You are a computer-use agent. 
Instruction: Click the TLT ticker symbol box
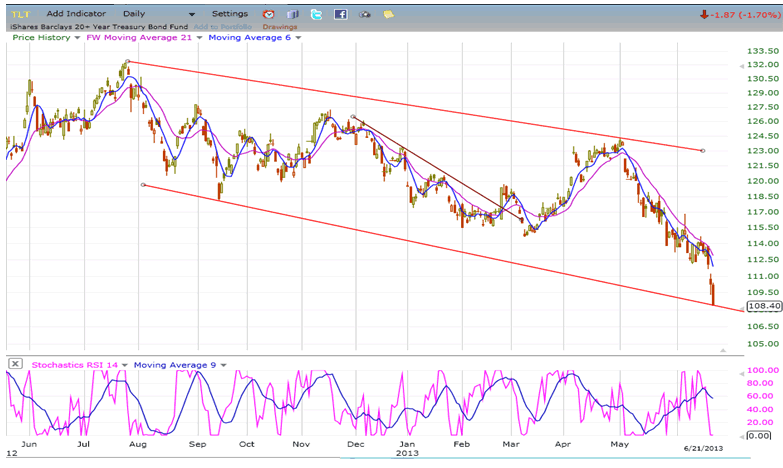19,14
